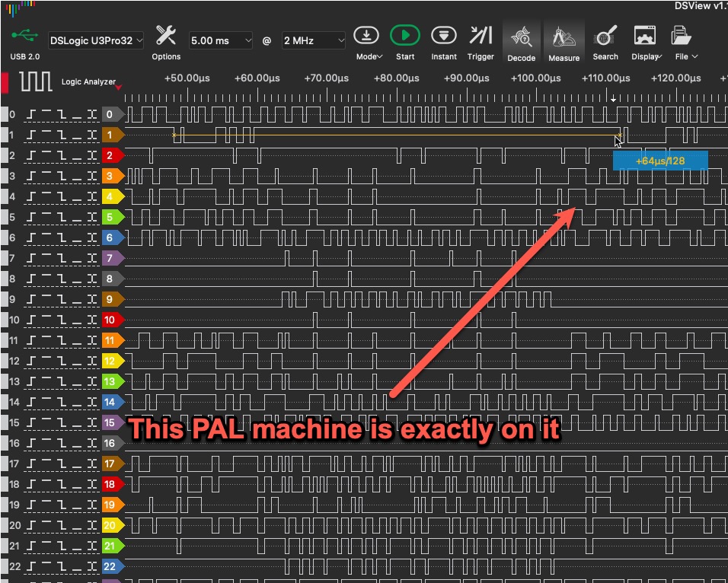The width and height of the screenshot is (728, 583).
Task: Click the channel 4 yellow label
Action: point(111,196)
